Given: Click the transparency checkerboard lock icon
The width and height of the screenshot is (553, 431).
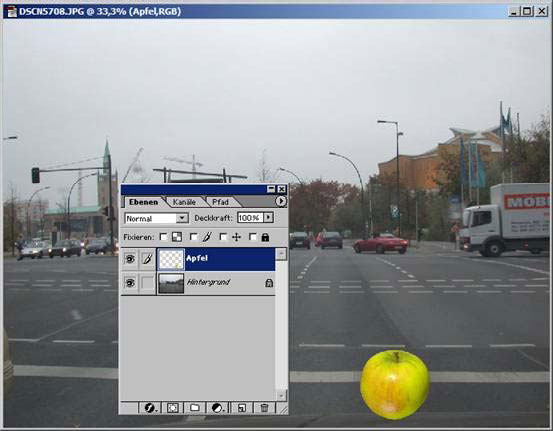Looking at the screenshot, I should click(177, 237).
